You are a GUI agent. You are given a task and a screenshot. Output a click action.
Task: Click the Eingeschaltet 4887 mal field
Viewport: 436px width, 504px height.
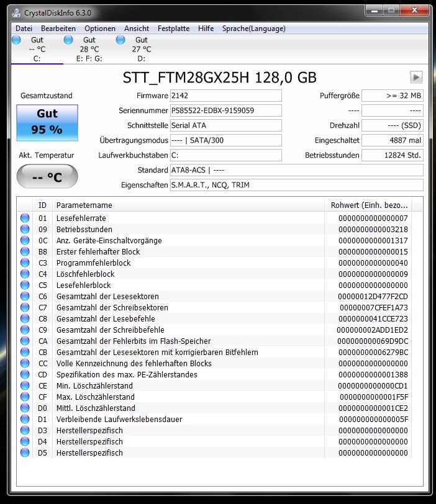(x=393, y=140)
